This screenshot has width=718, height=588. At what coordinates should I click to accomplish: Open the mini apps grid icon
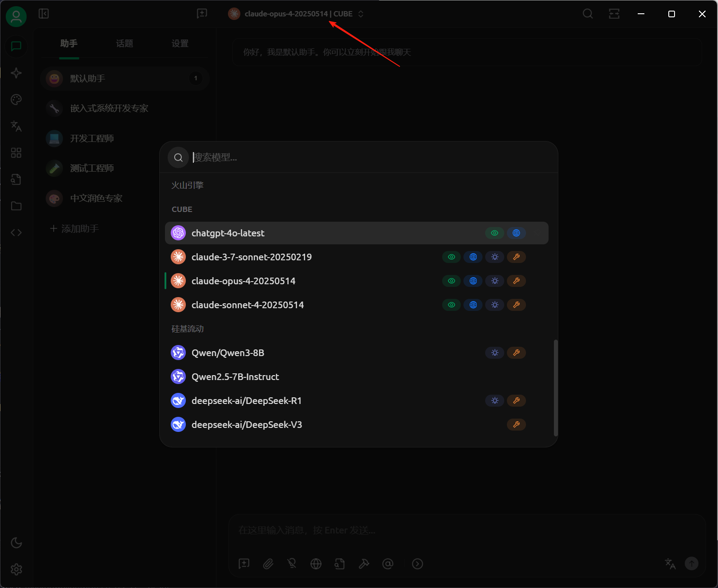pos(16,153)
